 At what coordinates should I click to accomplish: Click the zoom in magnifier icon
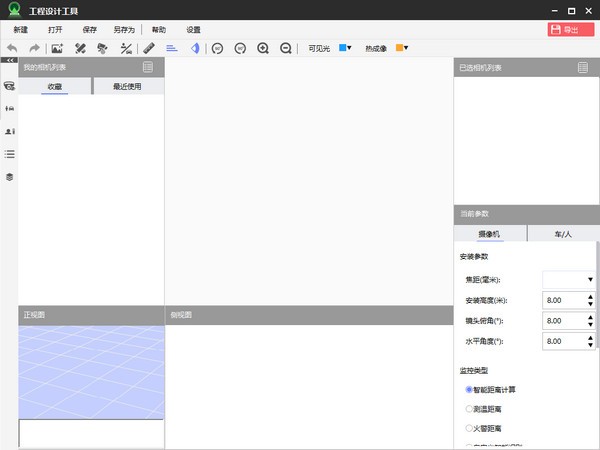coord(263,48)
